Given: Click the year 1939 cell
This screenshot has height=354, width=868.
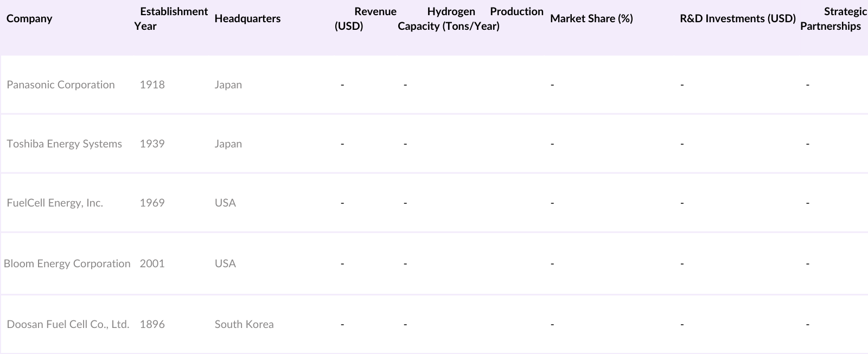Looking at the screenshot, I should point(152,144).
